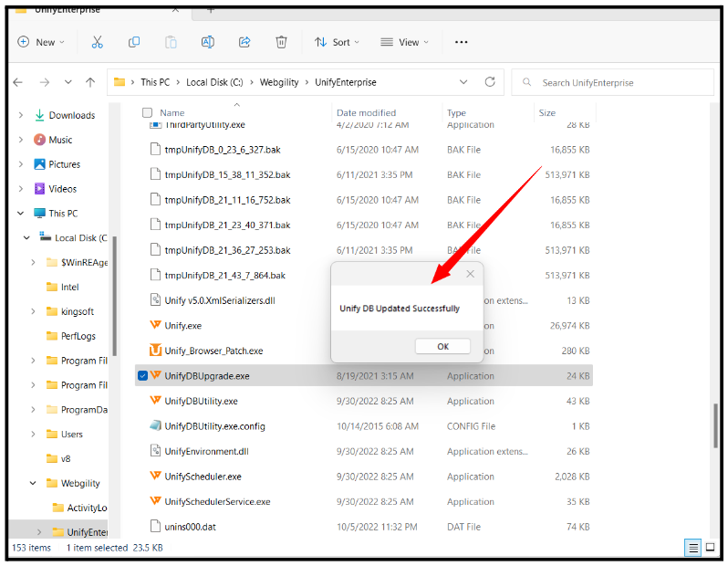Image resolution: width=728 pixels, height=566 pixels.
Task: Open recent locations dropdown arrow
Action: (68, 83)
